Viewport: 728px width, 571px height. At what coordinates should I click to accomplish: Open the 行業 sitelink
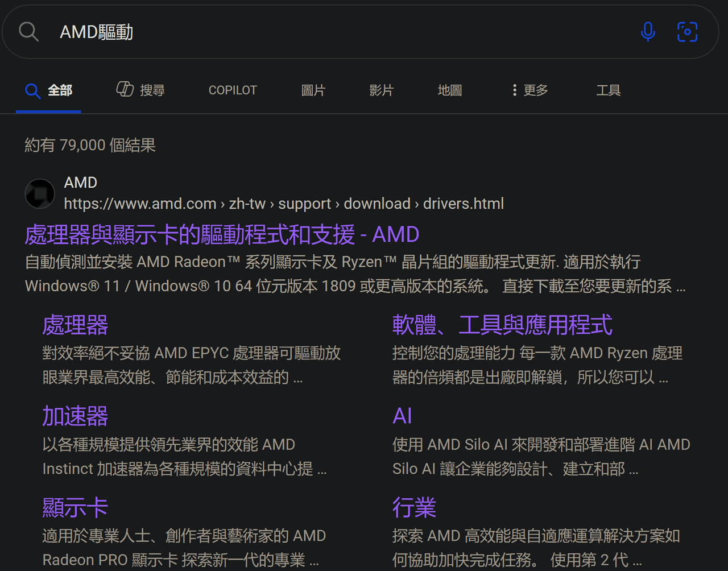coord(414,508)
